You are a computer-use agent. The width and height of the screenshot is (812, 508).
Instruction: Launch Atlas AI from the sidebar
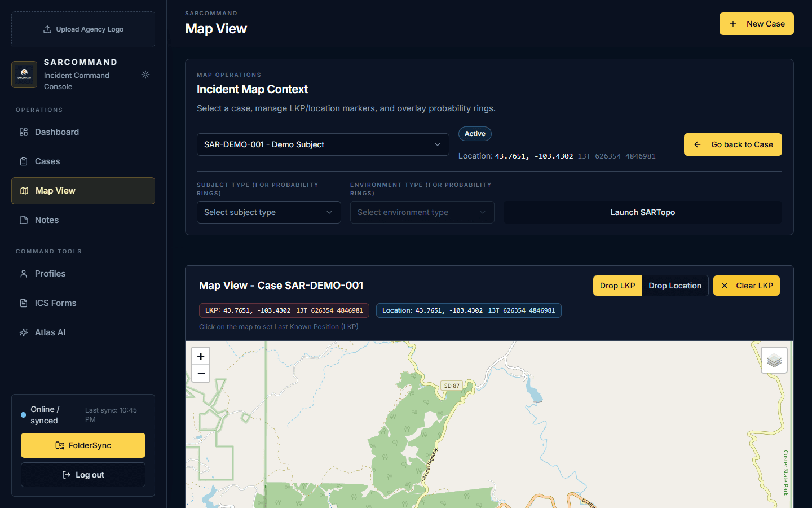[x=83, y=332]
